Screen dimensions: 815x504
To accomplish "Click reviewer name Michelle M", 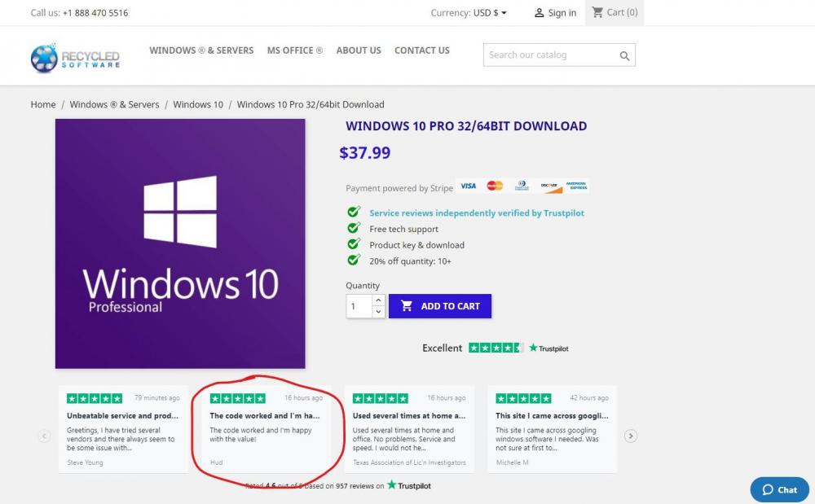I will point(512,462).
